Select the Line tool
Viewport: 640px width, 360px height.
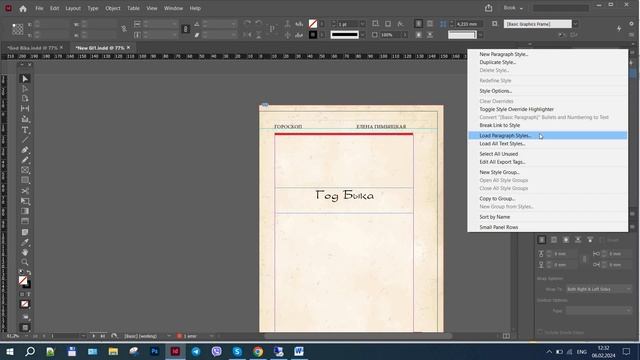pyautogui.click(x=25, y=140)
